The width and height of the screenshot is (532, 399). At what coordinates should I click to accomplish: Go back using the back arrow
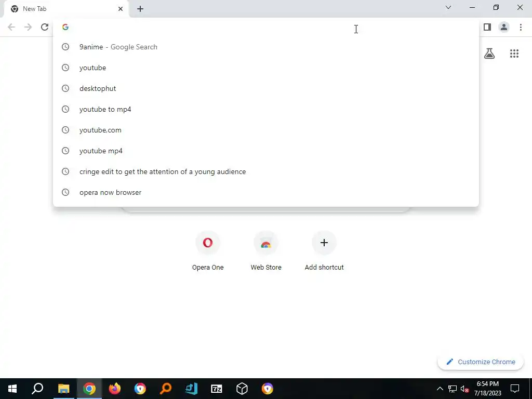(x=11, y=27)
